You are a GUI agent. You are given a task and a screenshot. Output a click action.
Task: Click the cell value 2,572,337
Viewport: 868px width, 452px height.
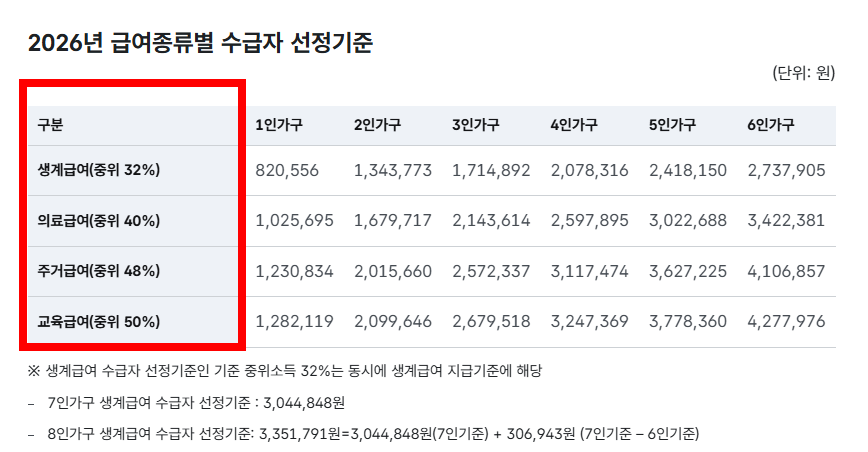[491, 272]
